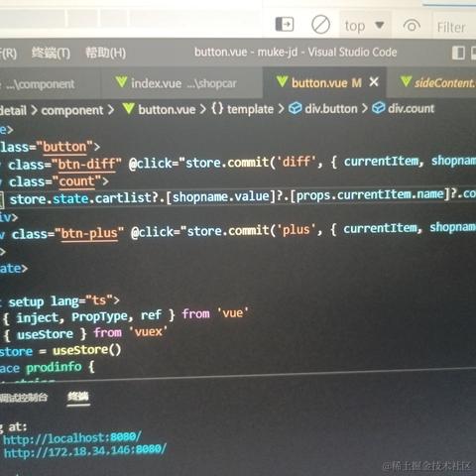Screen dimensions: 476x476
Task: Select the div.button breadcrumb cube icon
Action: [295, 108]
